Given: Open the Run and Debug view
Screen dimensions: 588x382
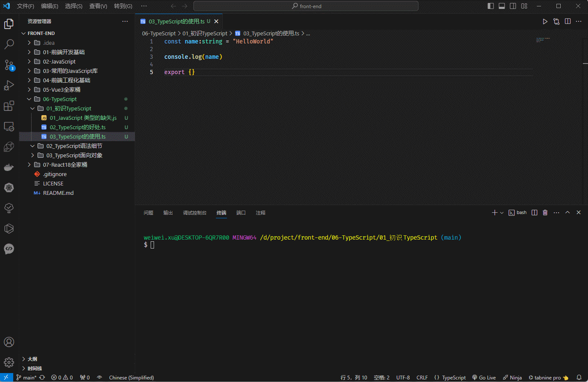Looking at the screenshot, I should coord(9,85).
